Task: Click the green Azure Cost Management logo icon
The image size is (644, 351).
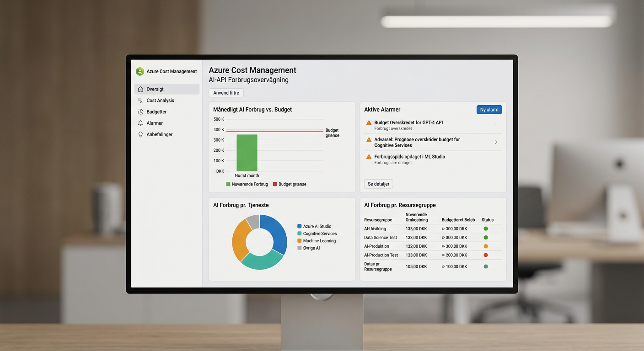Action: coord(140,71)
